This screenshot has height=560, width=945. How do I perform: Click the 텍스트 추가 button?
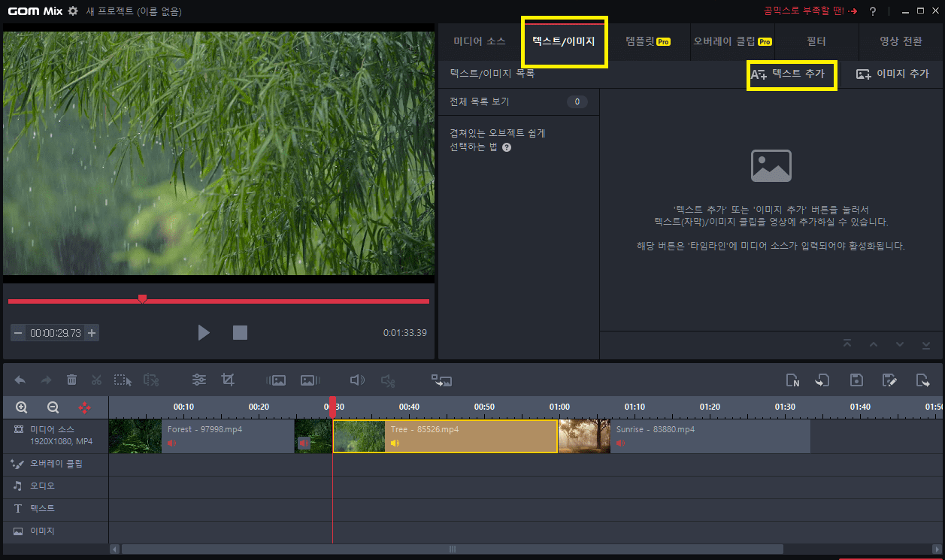click(791, 74)
